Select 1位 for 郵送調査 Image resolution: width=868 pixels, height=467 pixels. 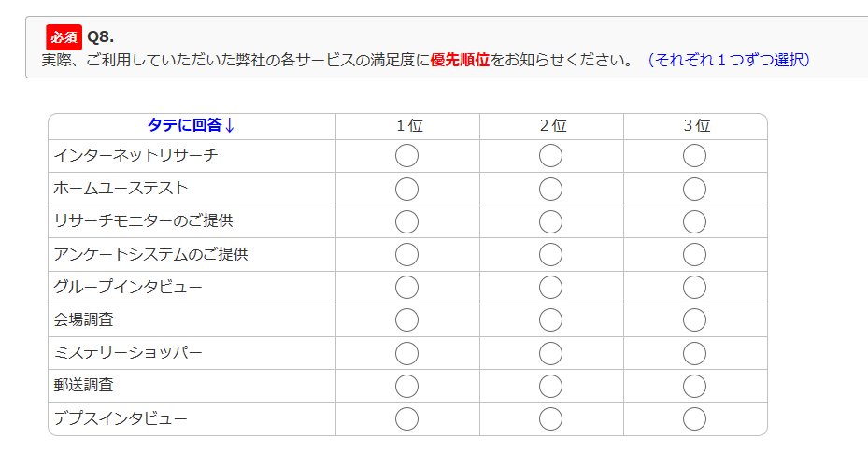pos(406,386)
